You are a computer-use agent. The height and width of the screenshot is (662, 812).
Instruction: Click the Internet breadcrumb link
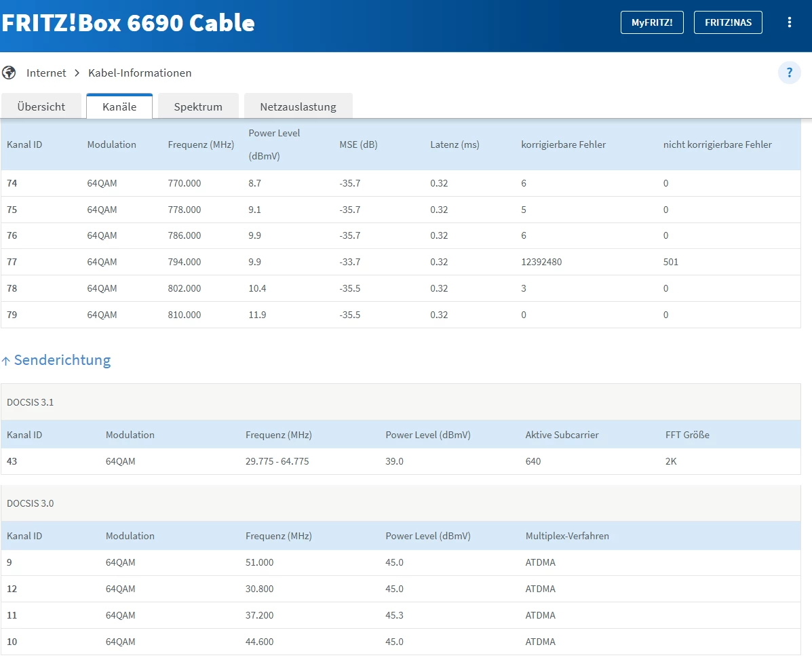(x=46, y=73)
